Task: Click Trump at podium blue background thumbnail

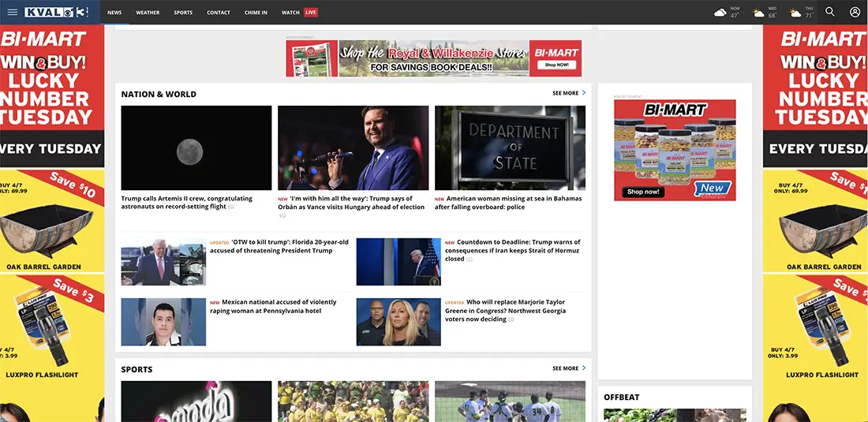Action: 398,262
